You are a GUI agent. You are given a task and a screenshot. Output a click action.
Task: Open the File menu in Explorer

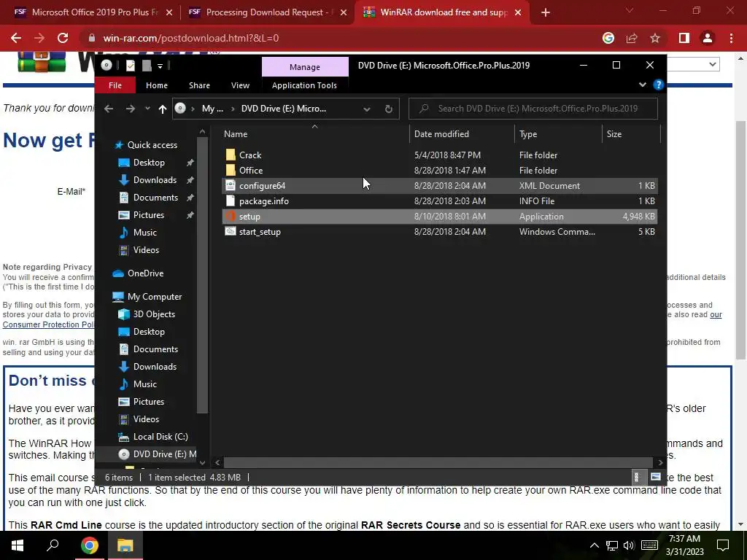(x=115, y=85)
